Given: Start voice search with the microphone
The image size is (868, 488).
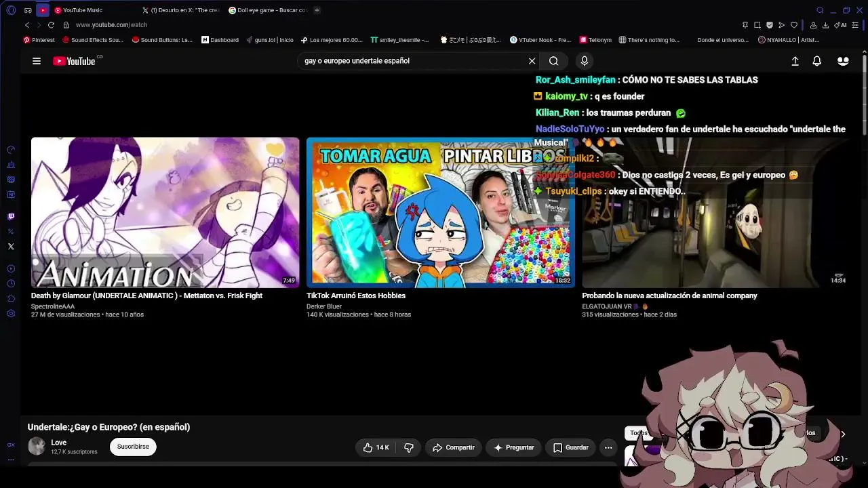Looking at the screenshot, I should point(585,61).
